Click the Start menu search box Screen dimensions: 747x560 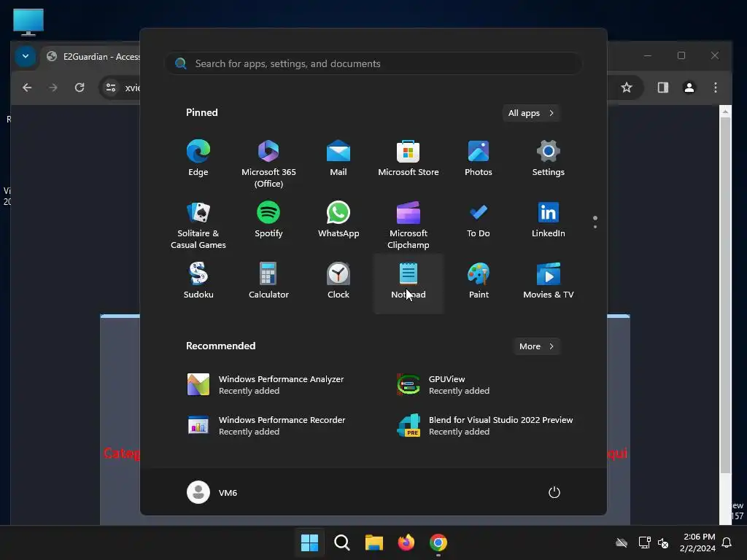373,63
